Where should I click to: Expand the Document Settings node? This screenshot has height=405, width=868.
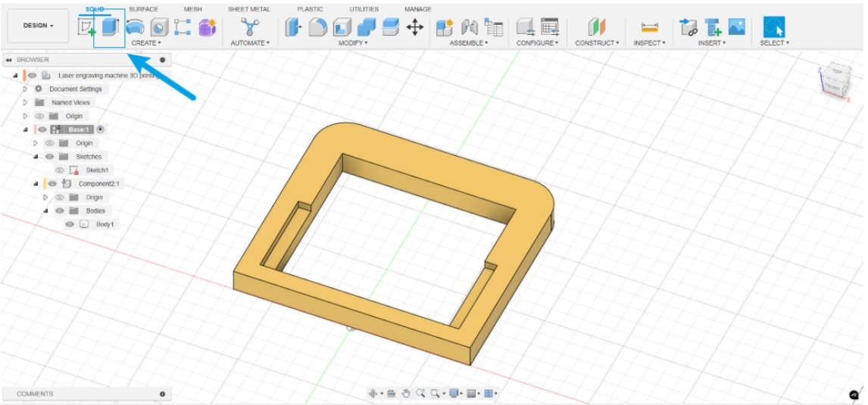tap(25, 89)
